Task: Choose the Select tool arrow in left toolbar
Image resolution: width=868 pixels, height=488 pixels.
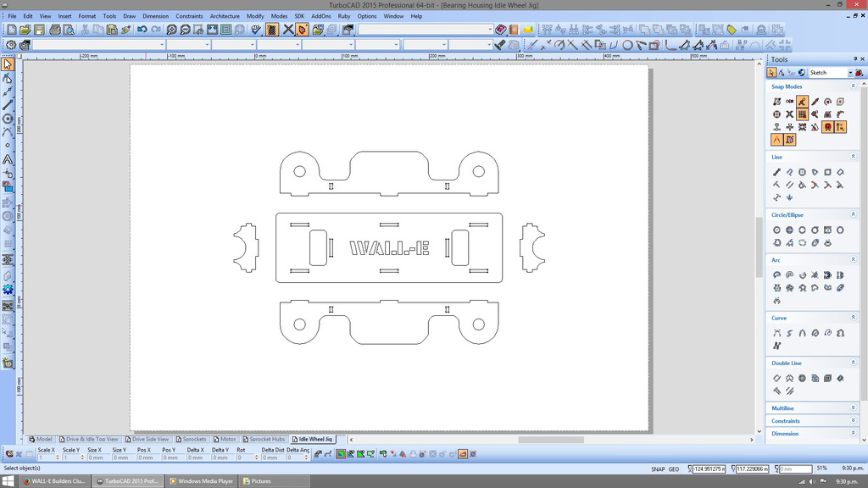Action: (x=7, y=64)
